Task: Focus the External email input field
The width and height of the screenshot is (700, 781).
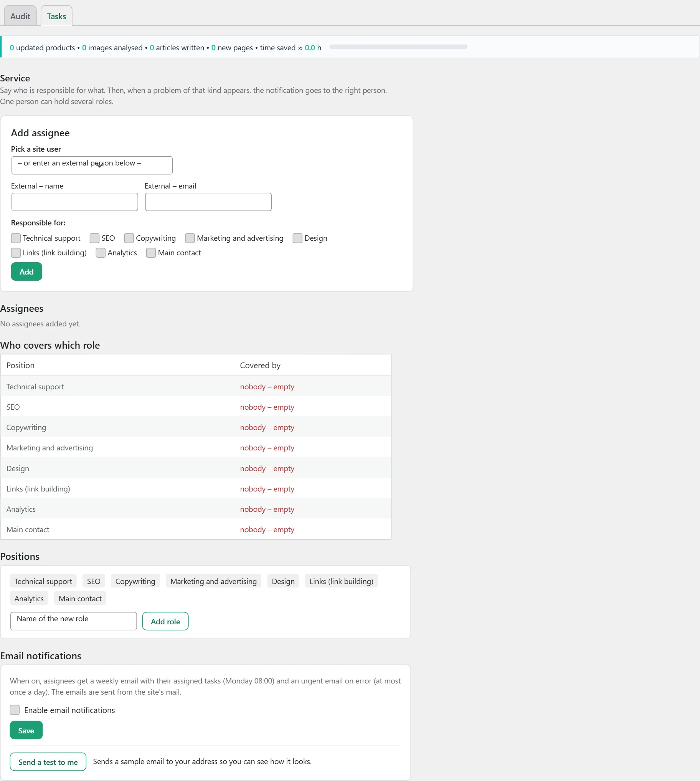Action: 208,202
